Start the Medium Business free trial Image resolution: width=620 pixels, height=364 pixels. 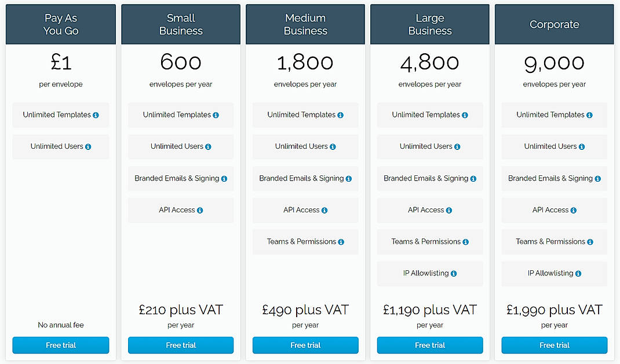[305, 345]
